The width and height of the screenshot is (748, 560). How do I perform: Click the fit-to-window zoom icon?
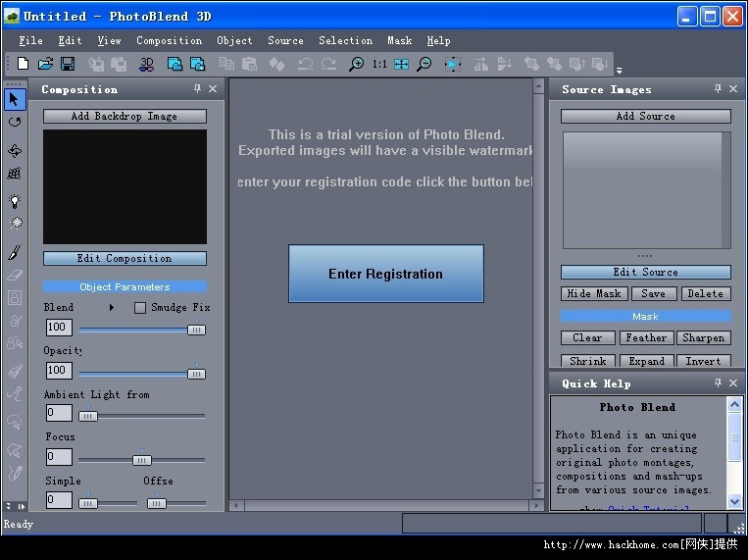click(401, 64)
